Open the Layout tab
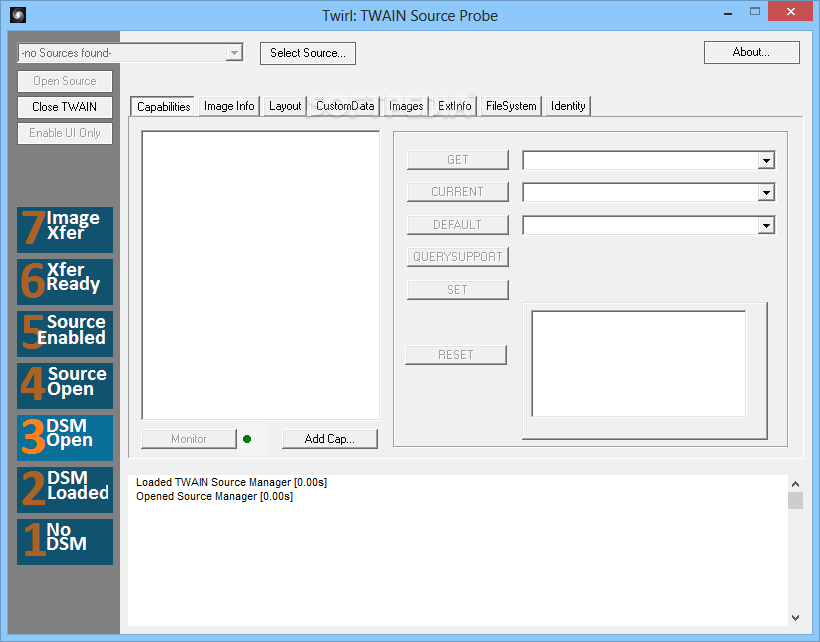 coord(285,106)
